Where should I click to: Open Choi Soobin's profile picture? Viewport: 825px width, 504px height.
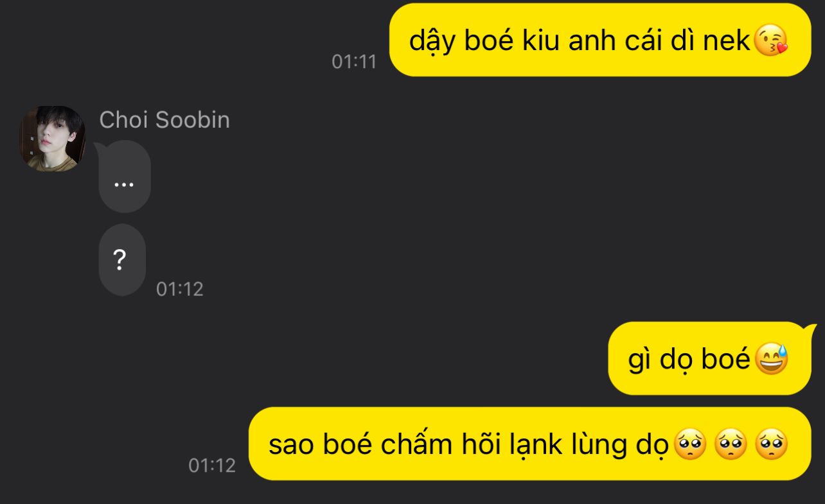tap(52, 139)
